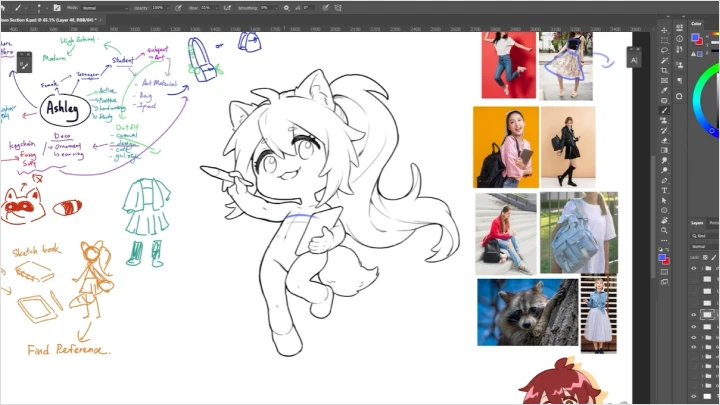This screenshot has width=720, height=405.
Task: Open the Opacity value dropdown
Action: (x=170, y=7)
